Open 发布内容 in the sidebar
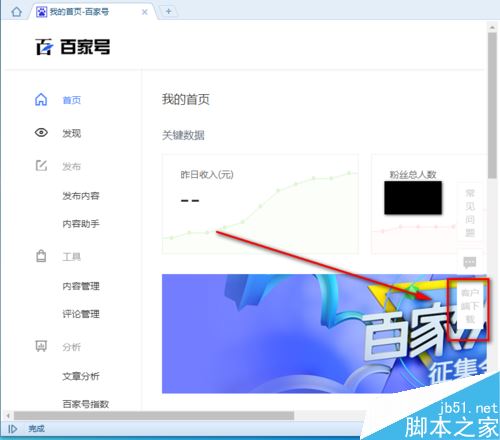The width and height of the screenshot is (500, 440). pos(81,196)
